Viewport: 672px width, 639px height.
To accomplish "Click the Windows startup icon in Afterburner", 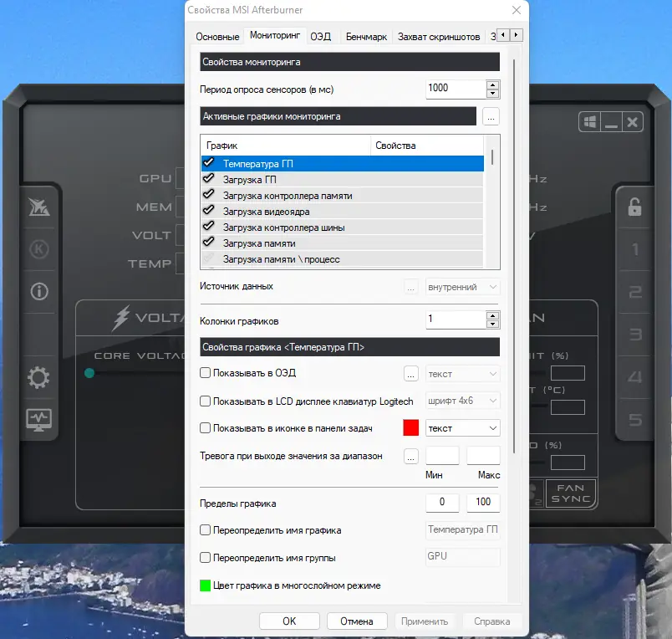I will (590, 122).
